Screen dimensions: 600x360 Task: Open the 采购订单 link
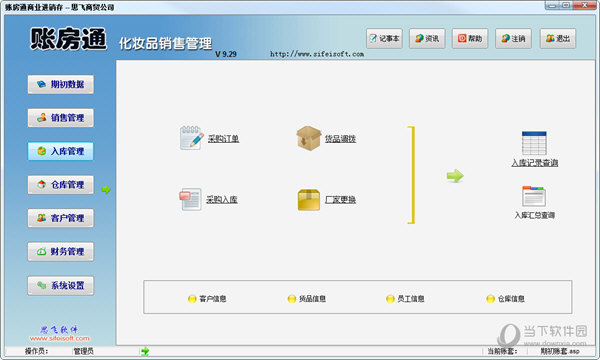223,138
